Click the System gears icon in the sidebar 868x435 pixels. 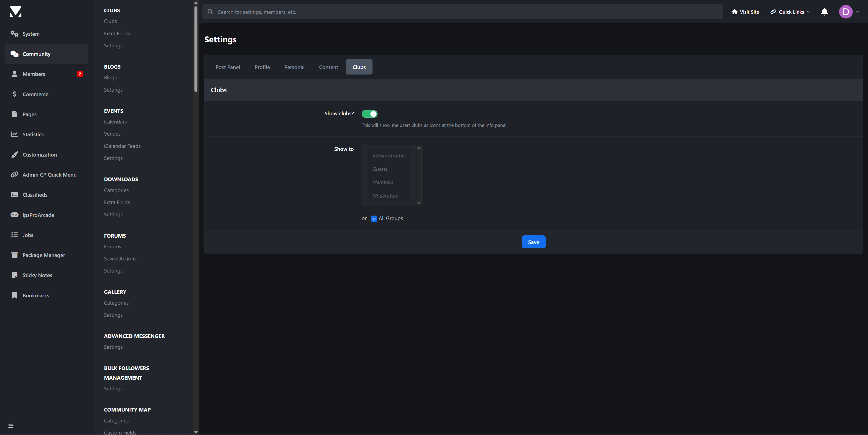point(14,34)
